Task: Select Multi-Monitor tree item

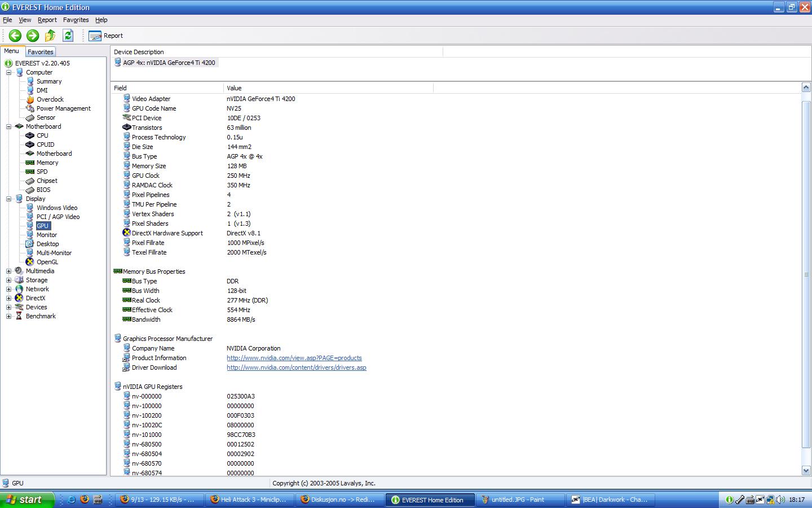Action: (54, 253)
